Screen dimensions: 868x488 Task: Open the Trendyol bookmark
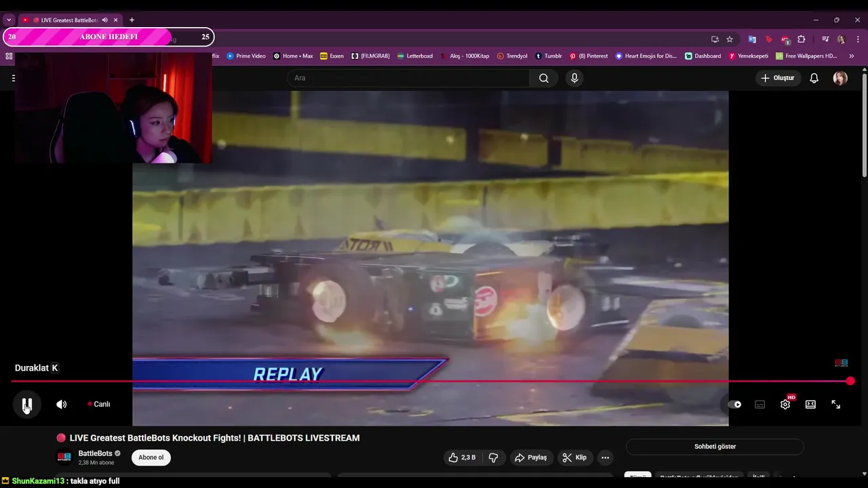tap(512, 56)
